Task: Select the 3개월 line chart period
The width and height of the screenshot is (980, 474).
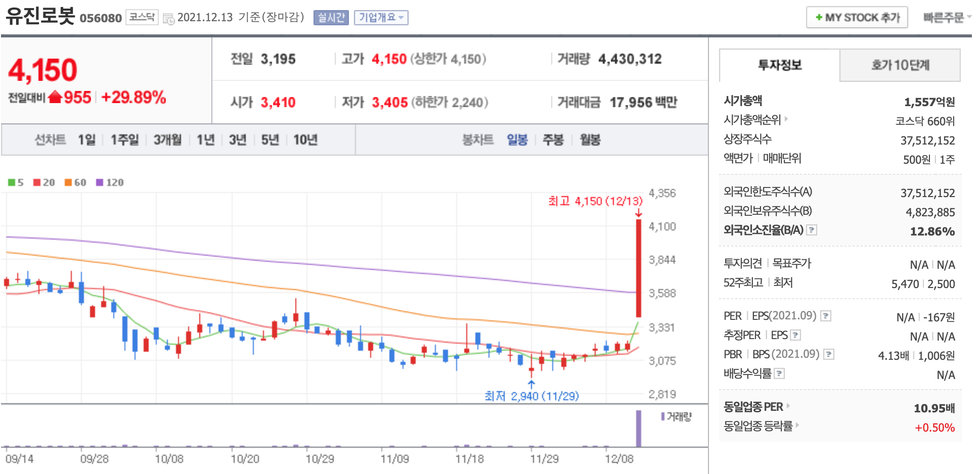Action: coord(167,140)
